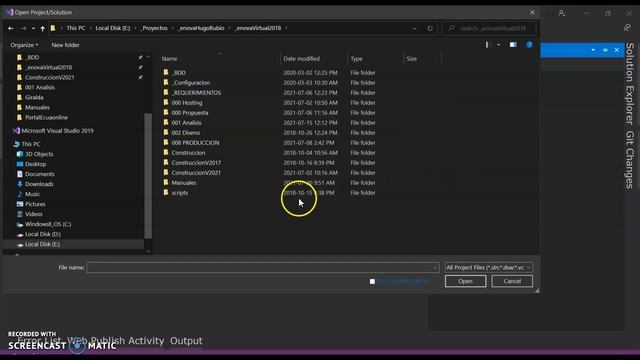Open Downloads in the navigation pane
This screenshot has width=640, height=360.
[39, 184]
